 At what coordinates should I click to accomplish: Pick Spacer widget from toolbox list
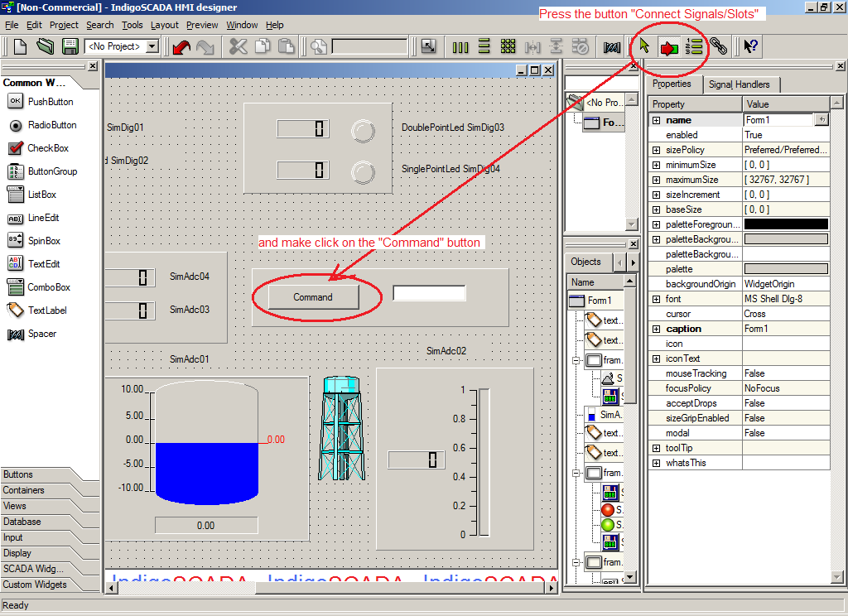click(x=32, y=334)
